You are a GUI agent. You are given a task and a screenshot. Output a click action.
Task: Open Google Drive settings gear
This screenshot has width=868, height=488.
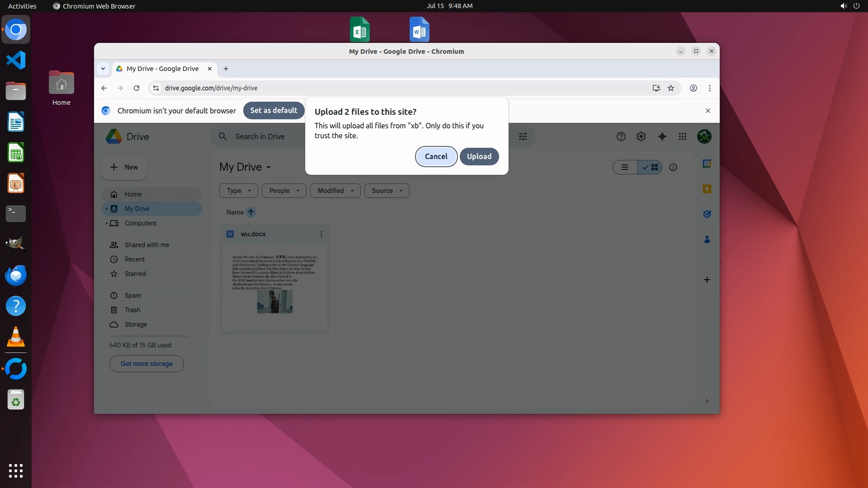pyautogui.click(x=641, y=136)
